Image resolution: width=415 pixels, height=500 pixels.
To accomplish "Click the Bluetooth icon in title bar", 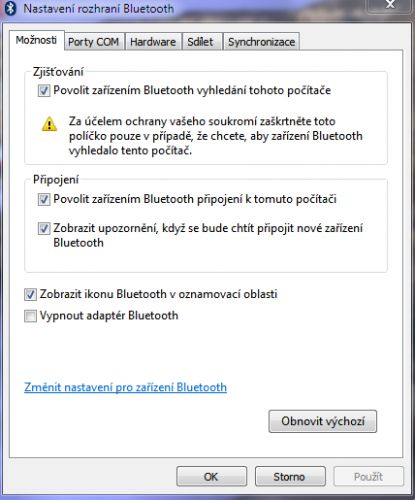I will tap(10, 8).
